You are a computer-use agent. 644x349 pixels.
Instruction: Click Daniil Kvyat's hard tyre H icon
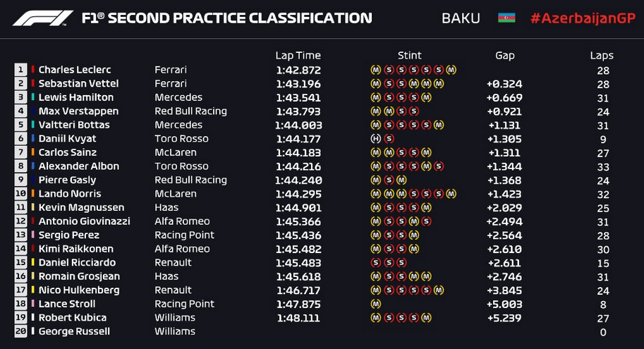tap(376, 139)
